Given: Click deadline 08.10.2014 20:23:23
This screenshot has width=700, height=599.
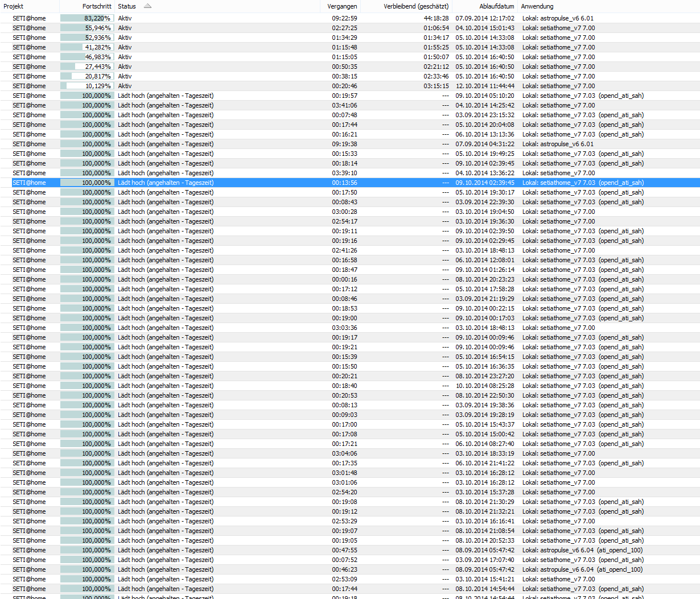Looking at the screenshot, I should pos(485,279).
